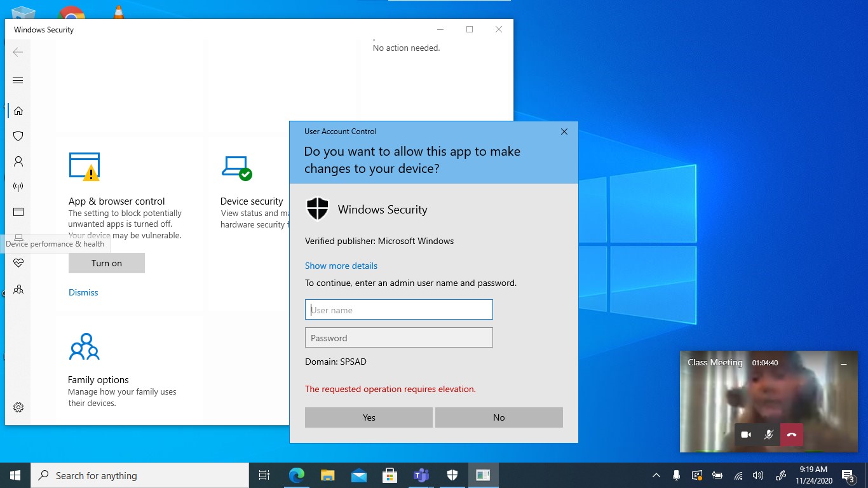Click the App & browser control warning card icon
Image resolution: width=868 pixels, height=488 pixels.
pos(85,166)
